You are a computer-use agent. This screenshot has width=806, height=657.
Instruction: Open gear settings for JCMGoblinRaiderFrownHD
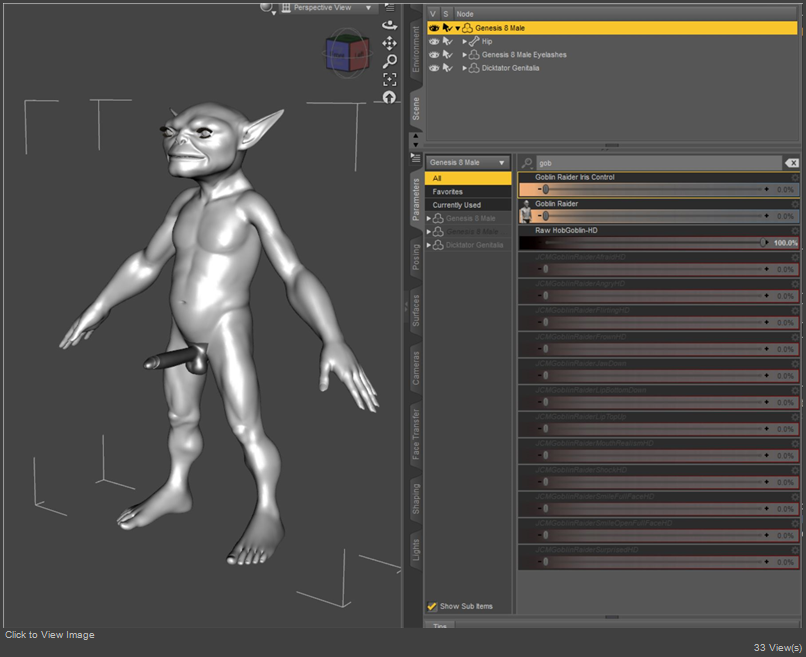(x=795, y=337)
